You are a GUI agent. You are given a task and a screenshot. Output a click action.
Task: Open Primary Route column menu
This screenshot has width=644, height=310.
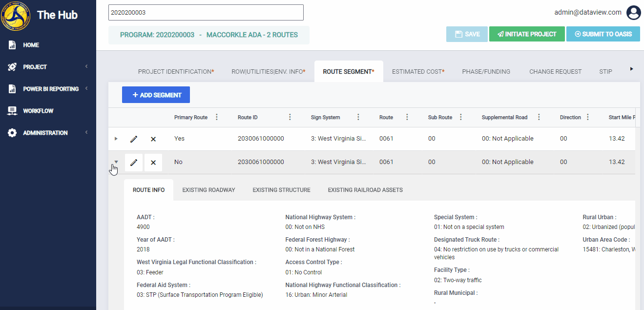tap(217, 117)
